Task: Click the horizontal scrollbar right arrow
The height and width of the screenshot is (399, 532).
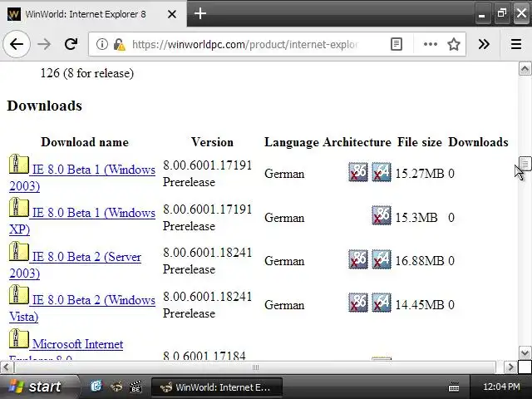Action: (x=510, y=367)
